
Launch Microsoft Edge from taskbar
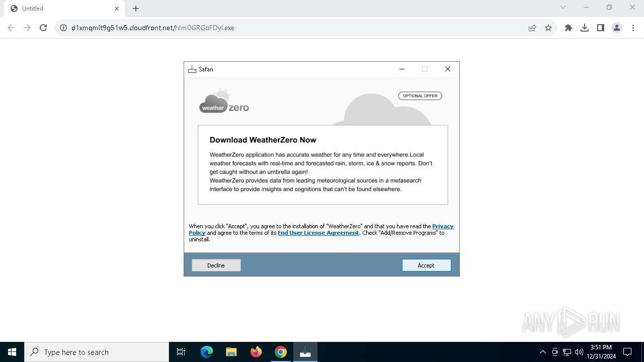coord(207,352)
